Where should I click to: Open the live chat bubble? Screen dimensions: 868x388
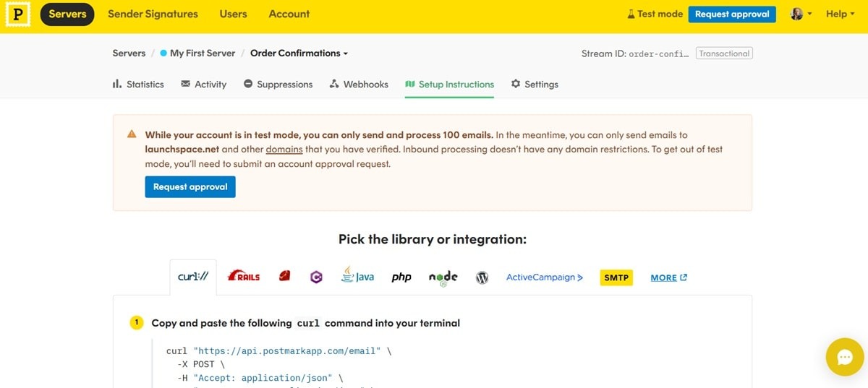coord(845,357)
